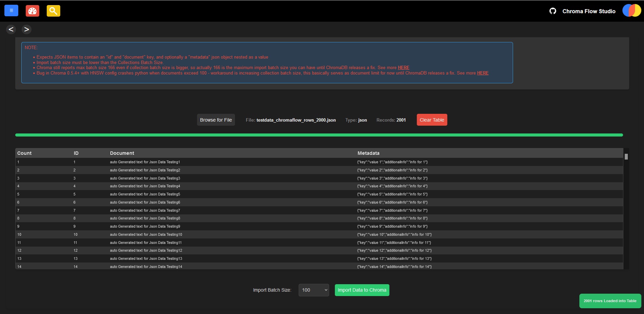Click metadata cell 'info for 14'
Viewport: 644px width, 314px height.
[394, 267]
